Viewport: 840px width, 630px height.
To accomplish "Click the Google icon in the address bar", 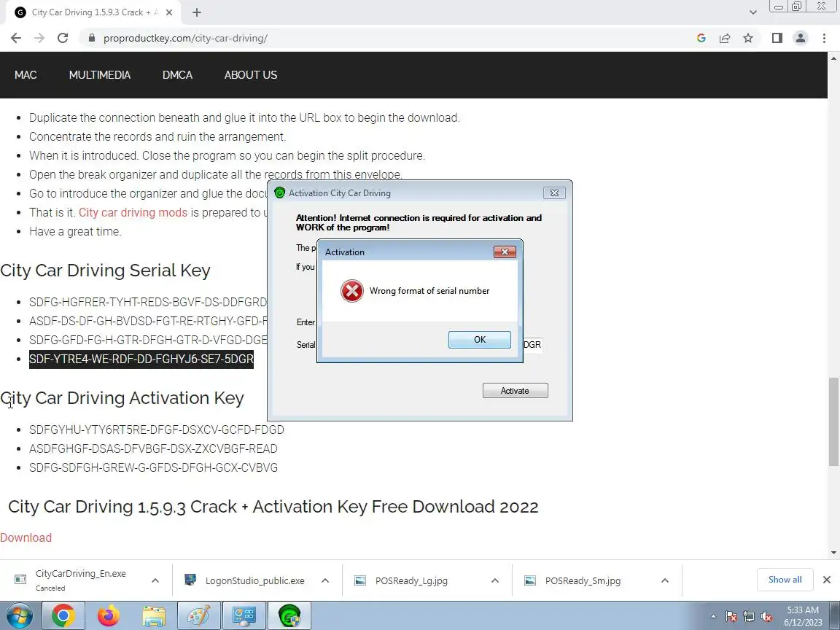I will (x=701, y=38).
